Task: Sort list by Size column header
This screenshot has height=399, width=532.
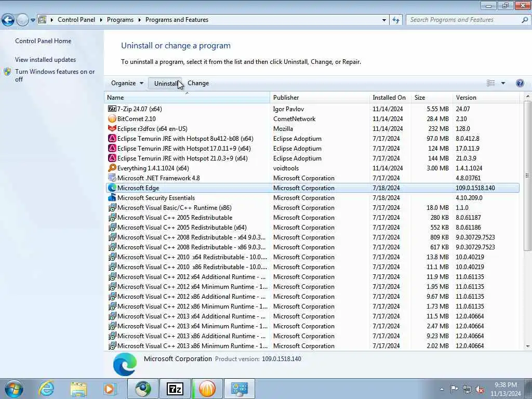Action: pyautogui.click(x=432, y=97)
